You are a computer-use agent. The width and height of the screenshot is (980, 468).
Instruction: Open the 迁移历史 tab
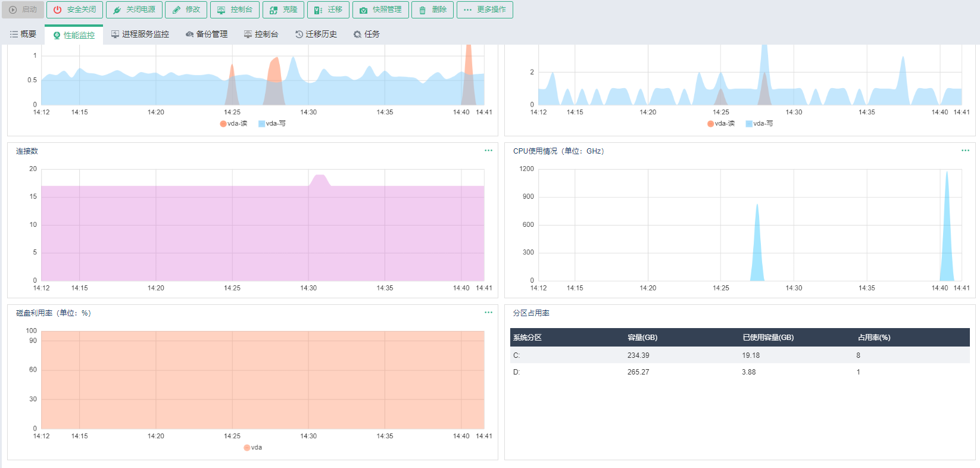tap(316, 35)
